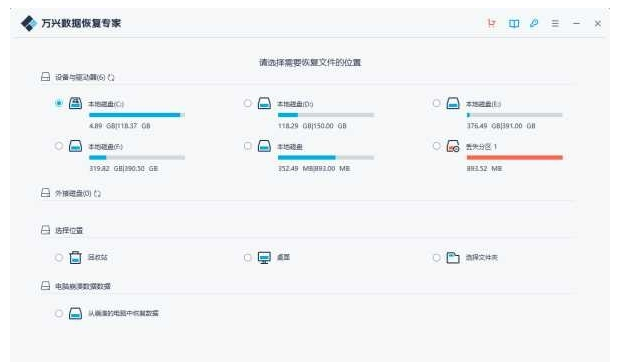This screenshot has height=362, width=622.
Task: Click the recycle bin icon
Action: click(75, 258)
